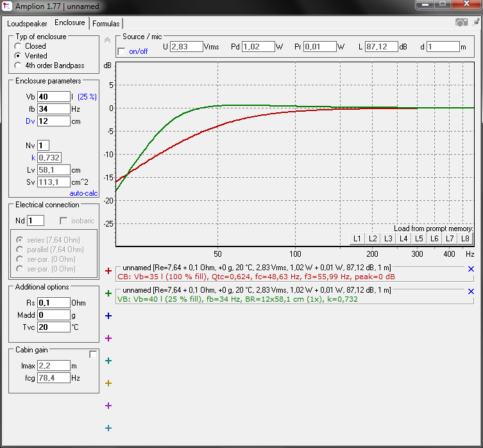Select the Vented enclosure type
Screen dimensions: 483x448
coord(18,56)
